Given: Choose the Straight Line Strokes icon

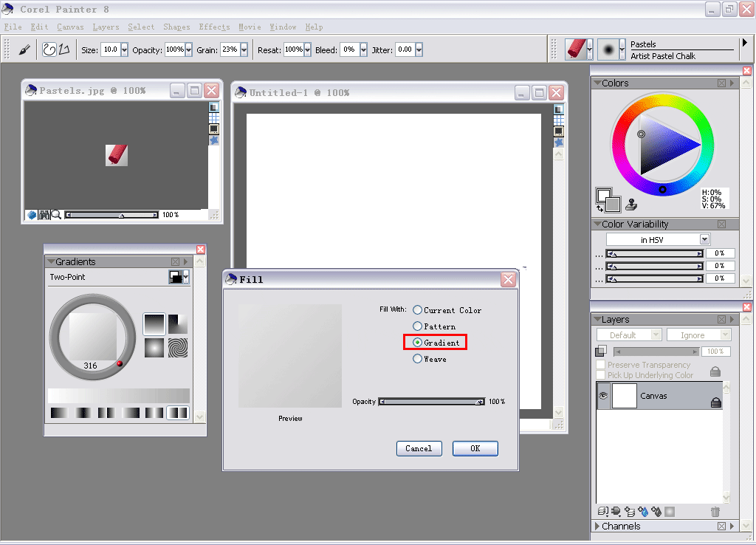Looking at the screenshot, I should [64, 49].
